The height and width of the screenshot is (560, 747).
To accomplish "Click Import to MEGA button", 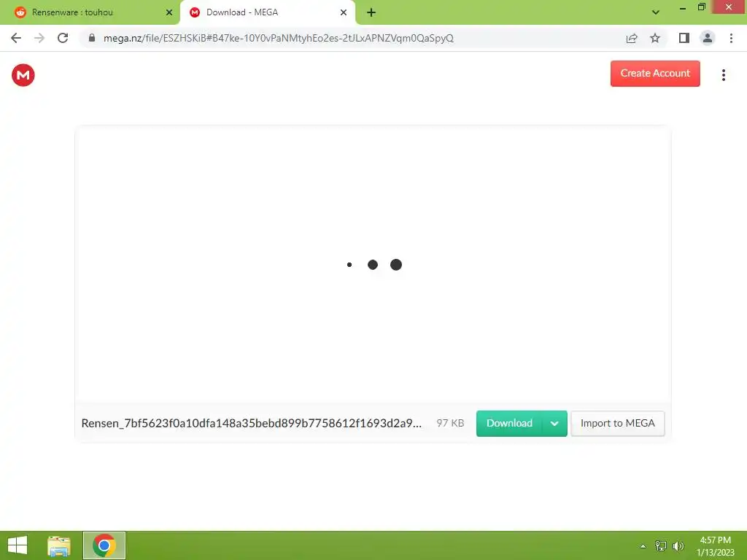I will tap(617, 424).
